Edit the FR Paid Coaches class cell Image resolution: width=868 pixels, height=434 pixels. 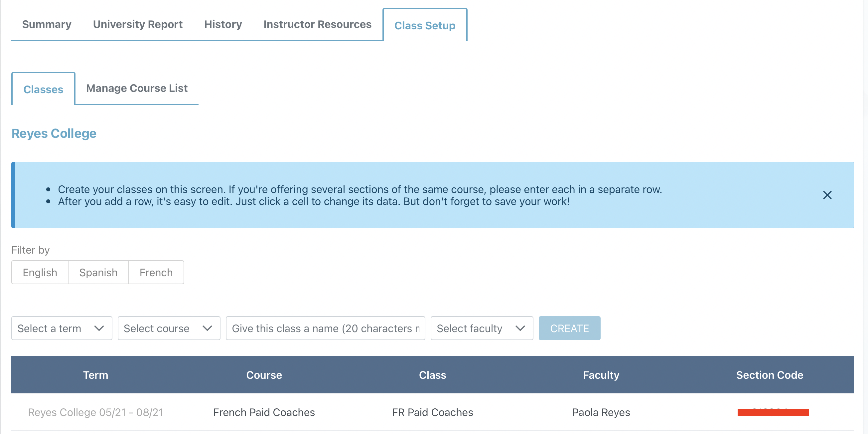pos(432,412)
